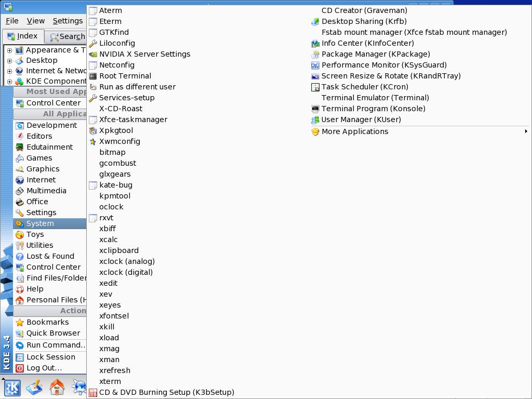The image size is (532, 399).
Task: Expand the Appearance & Themes tree node
Action: [x=9, y=50]
